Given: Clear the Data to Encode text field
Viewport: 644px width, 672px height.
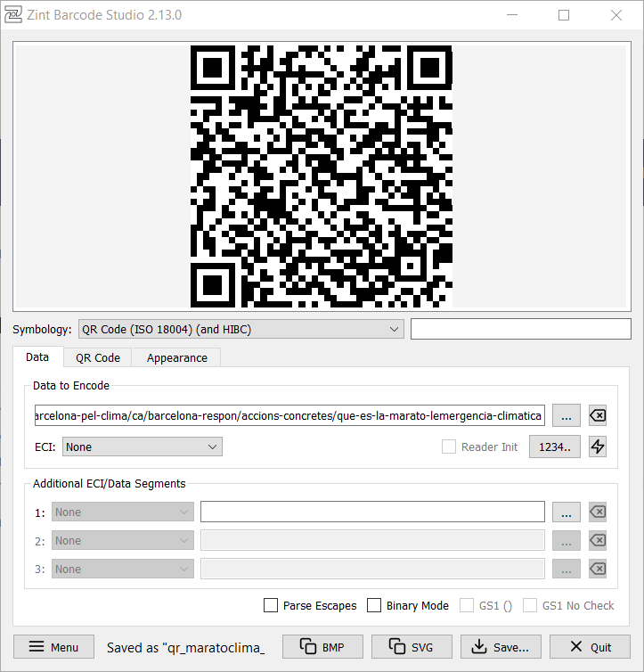Looking at the screenshot, I should coord(598,416).
